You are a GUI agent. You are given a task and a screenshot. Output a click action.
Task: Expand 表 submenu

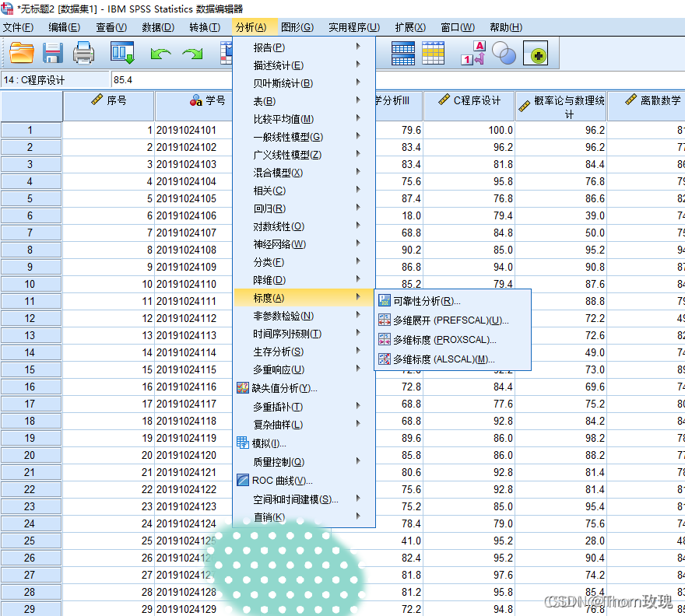304,101
